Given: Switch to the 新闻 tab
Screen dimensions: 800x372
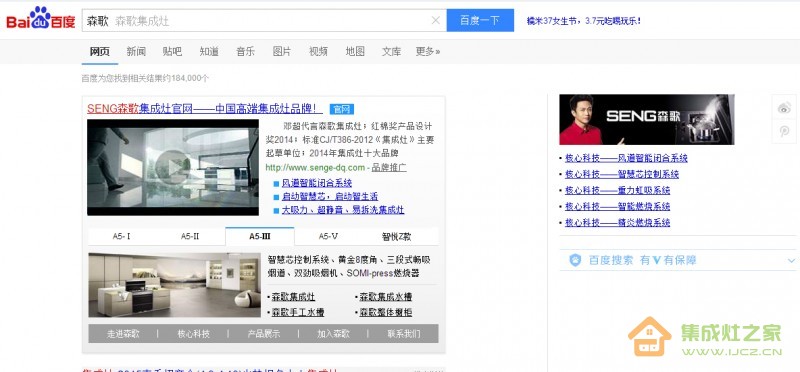Looking at the screenshot, I should pos(136,52).
